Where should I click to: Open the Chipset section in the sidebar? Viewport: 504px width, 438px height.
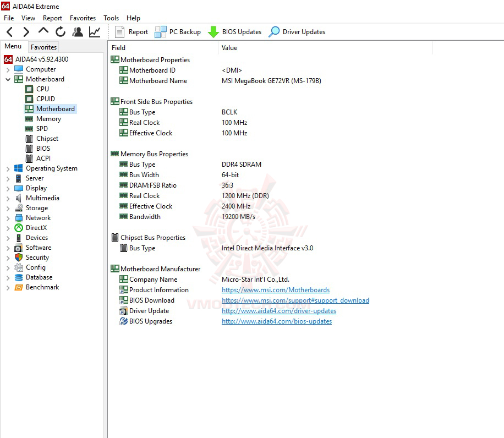[46, 138]
